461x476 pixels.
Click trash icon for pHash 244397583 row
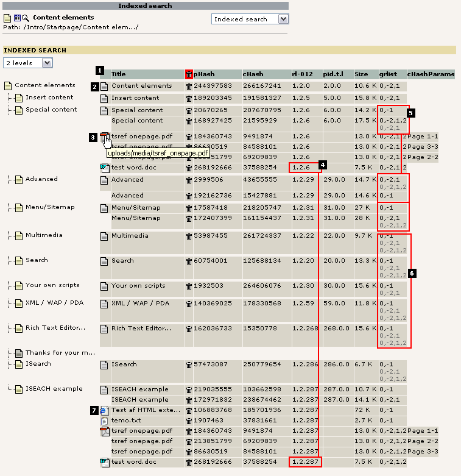[189, 87]
